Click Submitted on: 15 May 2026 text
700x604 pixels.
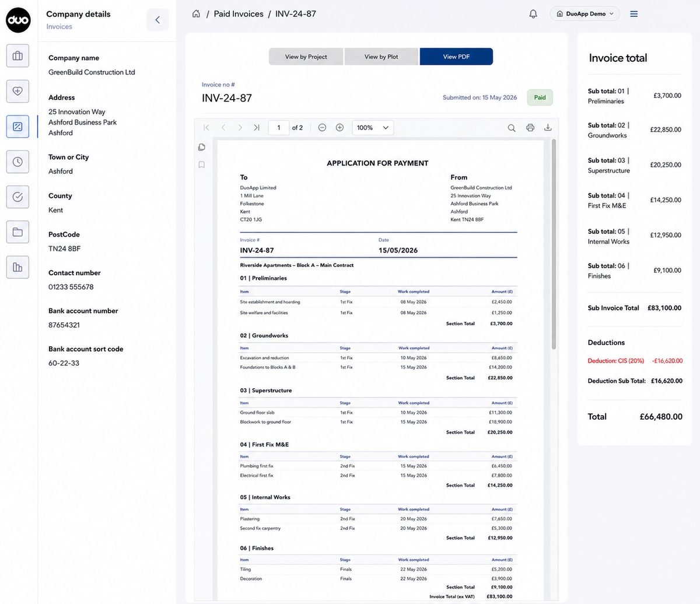coord(480,97)
